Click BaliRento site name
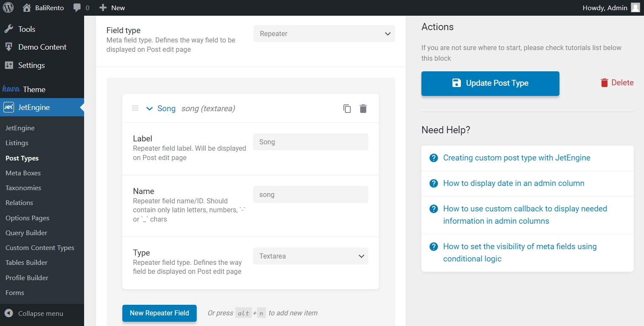 coord(49,8)
